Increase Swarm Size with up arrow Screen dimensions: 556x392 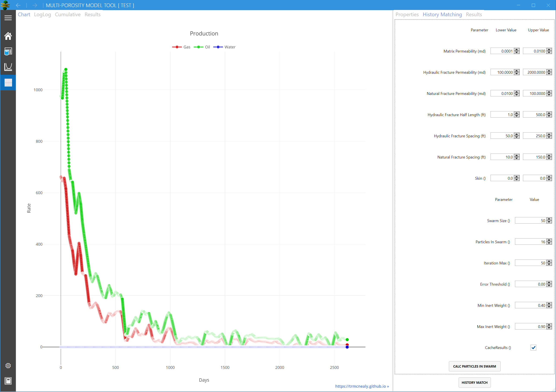(549, 219)
